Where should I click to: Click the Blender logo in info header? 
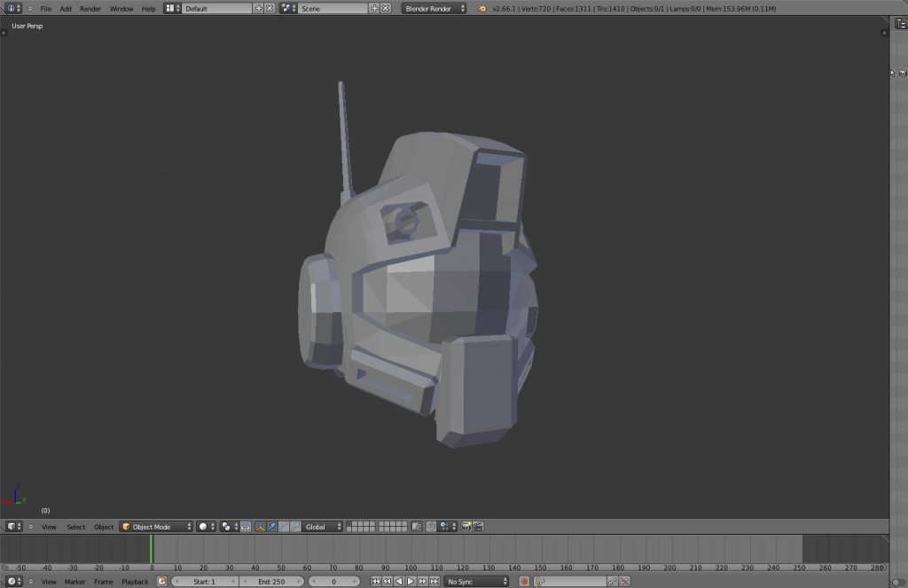[481, 8]
